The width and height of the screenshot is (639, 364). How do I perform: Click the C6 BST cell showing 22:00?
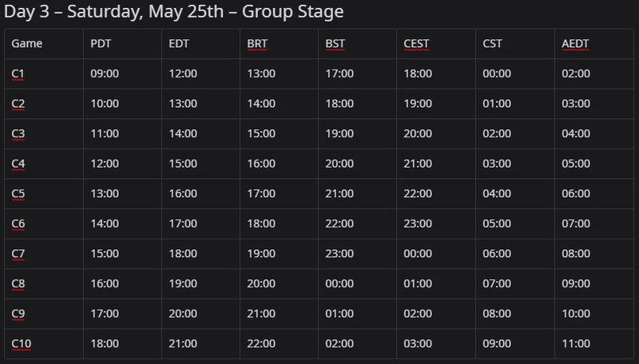coord(339,224)
